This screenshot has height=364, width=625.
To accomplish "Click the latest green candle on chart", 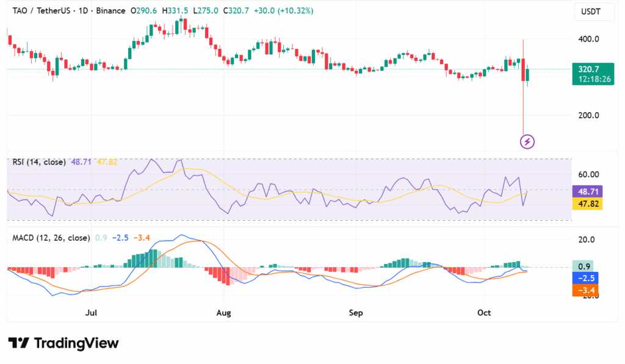I will pyautogui.click(x=528, y=74).
